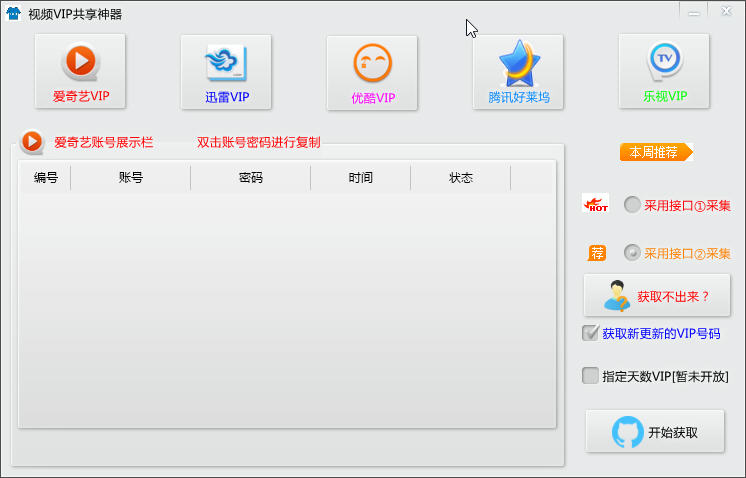Viewport: 746px width, 478px height.
Task: Click the 密码 column header
Action: 250,178
